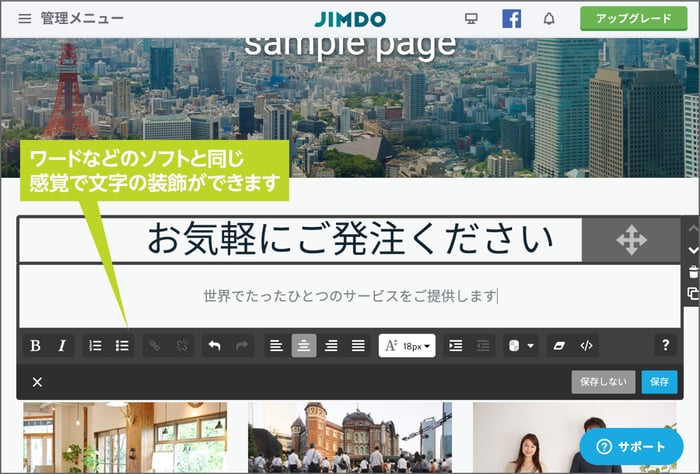Insert a bulleted list
Image resolution: width=700 pixels, height=474 pixels.
[x=122, y=345]
